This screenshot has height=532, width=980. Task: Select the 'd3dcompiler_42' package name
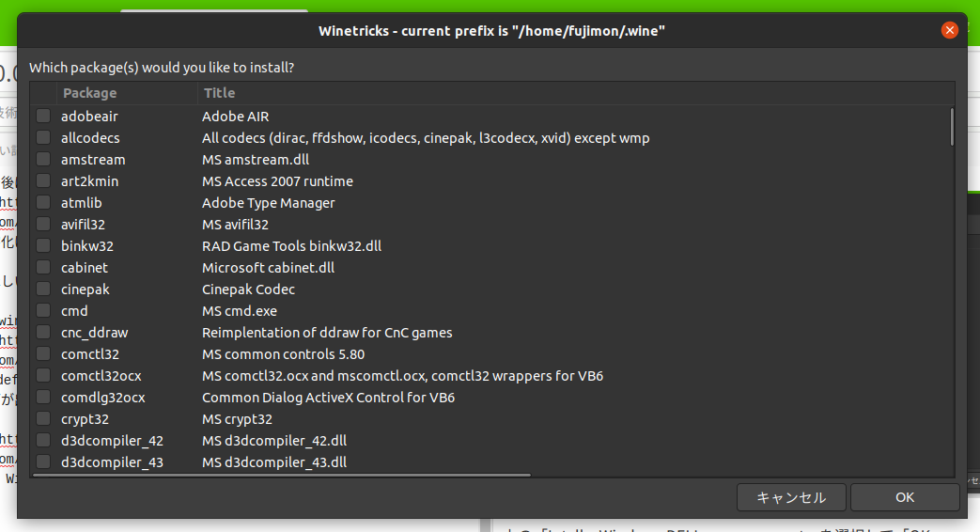[x=113, y=441]
